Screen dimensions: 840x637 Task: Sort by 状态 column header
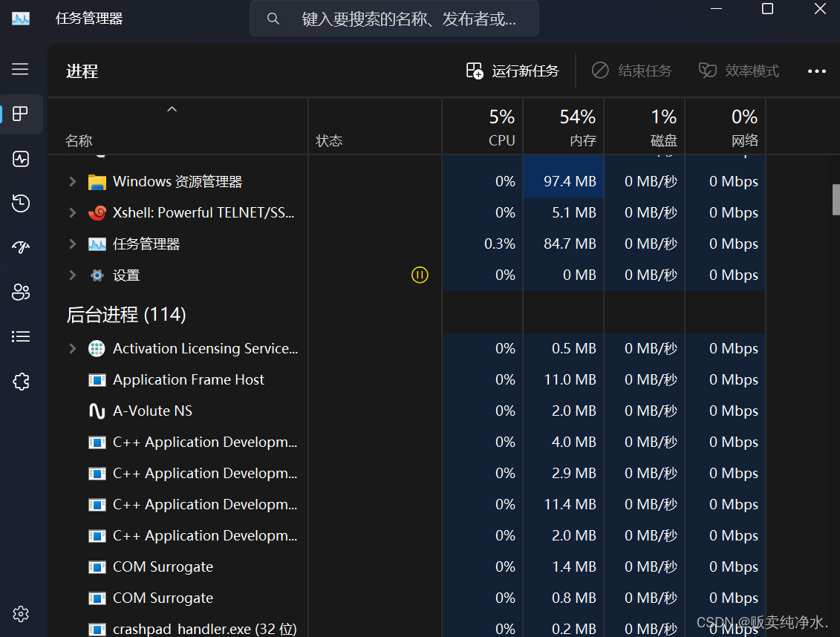tap(375, 126)
